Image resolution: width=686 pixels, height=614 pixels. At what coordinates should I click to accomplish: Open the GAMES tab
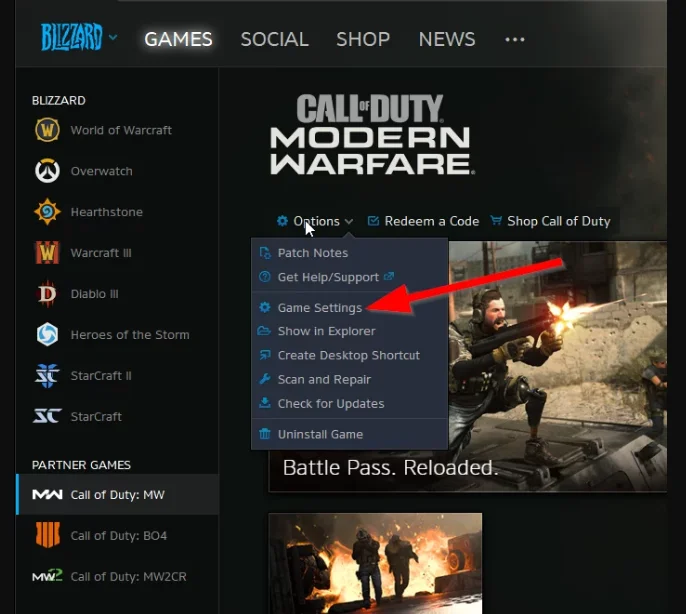click(178, 39)
